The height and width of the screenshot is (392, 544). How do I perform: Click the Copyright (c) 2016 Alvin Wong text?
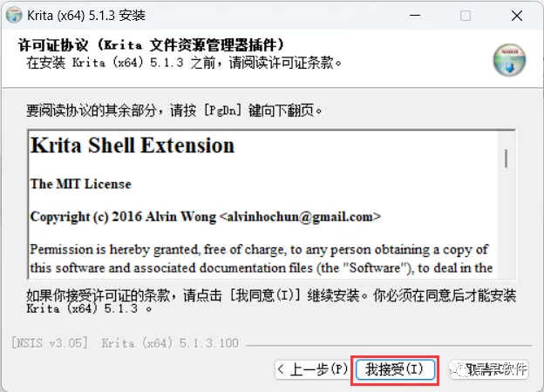[x=123, y=217]
